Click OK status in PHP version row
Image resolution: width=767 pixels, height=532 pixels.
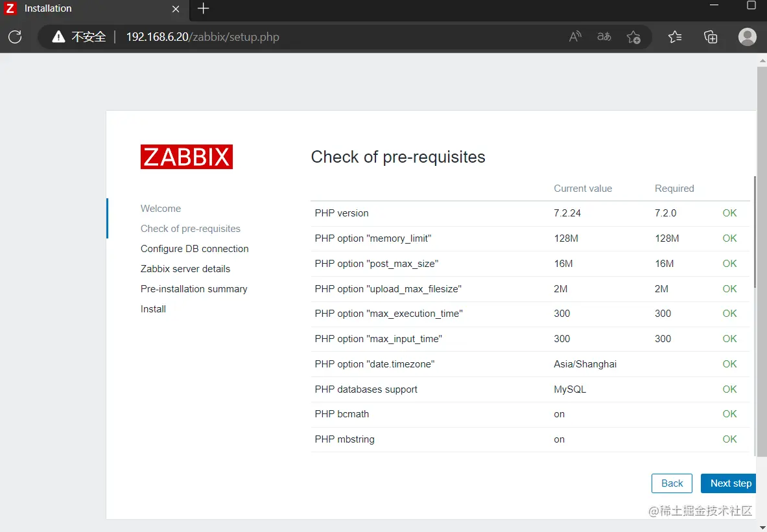(729, 213)
